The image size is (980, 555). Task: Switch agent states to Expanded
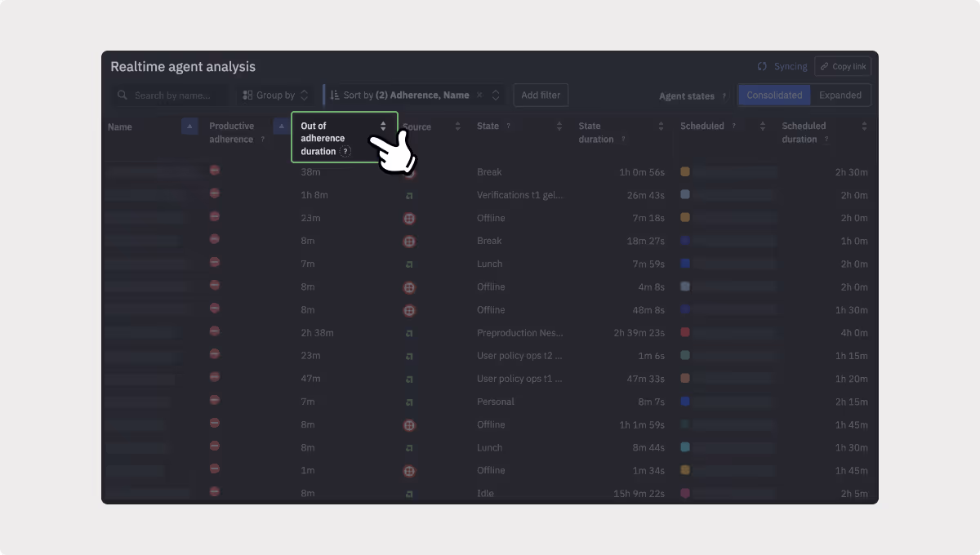840,95
